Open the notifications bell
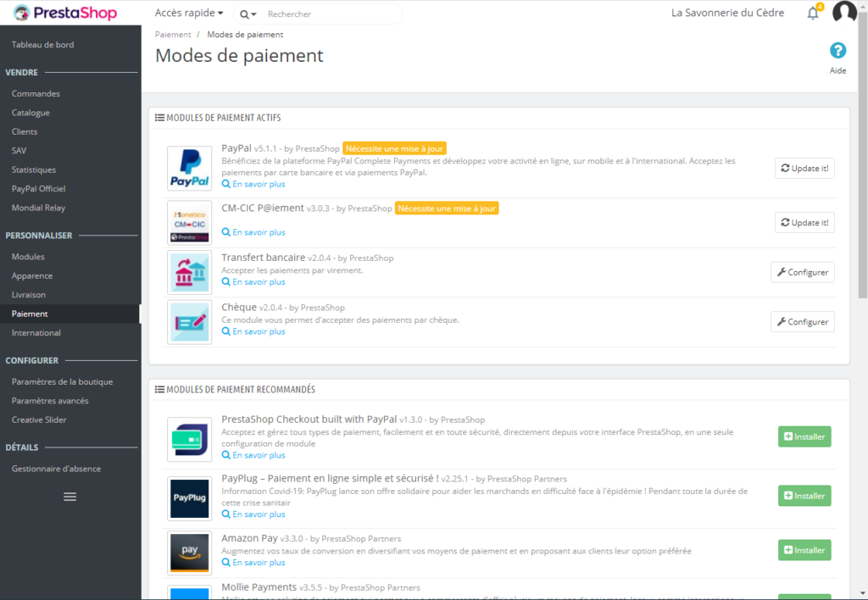The height and width of the screenshot is (600, 868). click(813, 14)
